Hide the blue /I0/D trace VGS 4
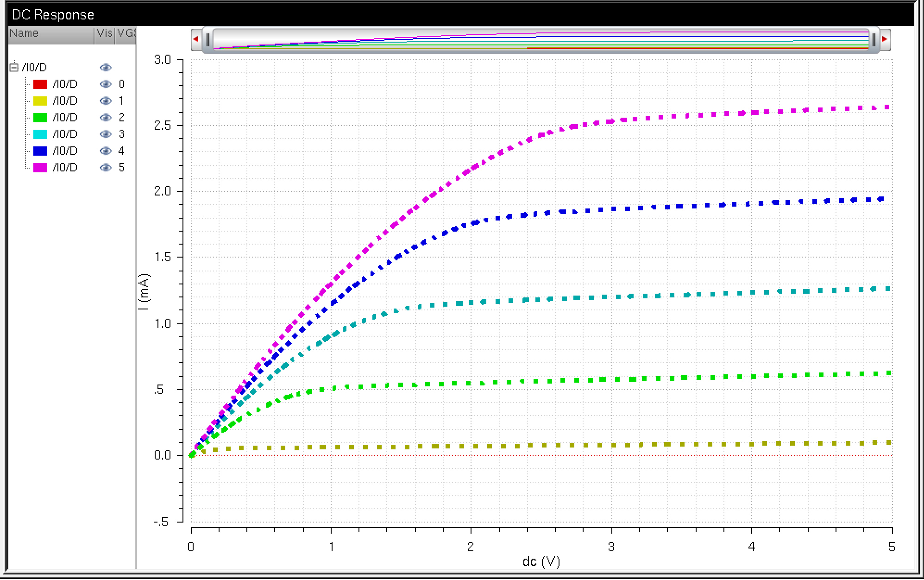The height and width of the screenshot is (580, 924). [106, 151]
